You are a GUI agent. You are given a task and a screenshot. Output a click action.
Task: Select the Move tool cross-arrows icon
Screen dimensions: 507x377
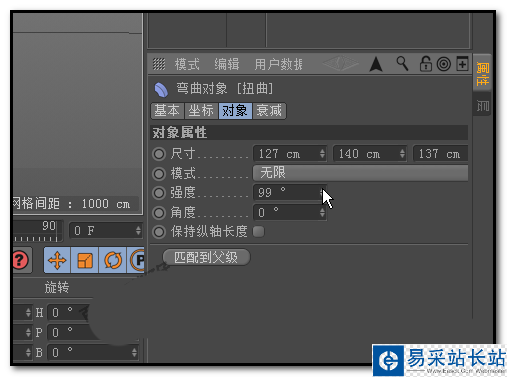pyautogui.click(x=57, y=260)
